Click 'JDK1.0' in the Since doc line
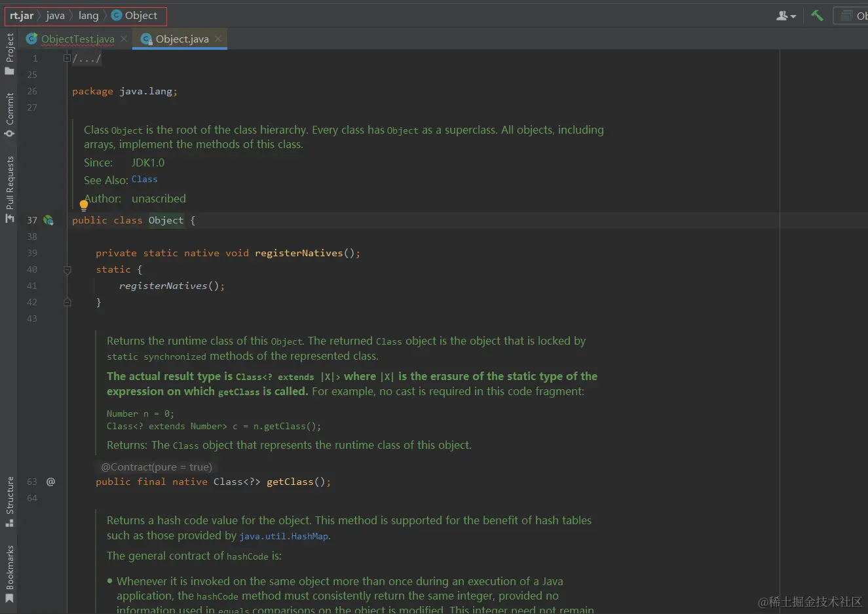868x614 pixels. click(148, 163)
